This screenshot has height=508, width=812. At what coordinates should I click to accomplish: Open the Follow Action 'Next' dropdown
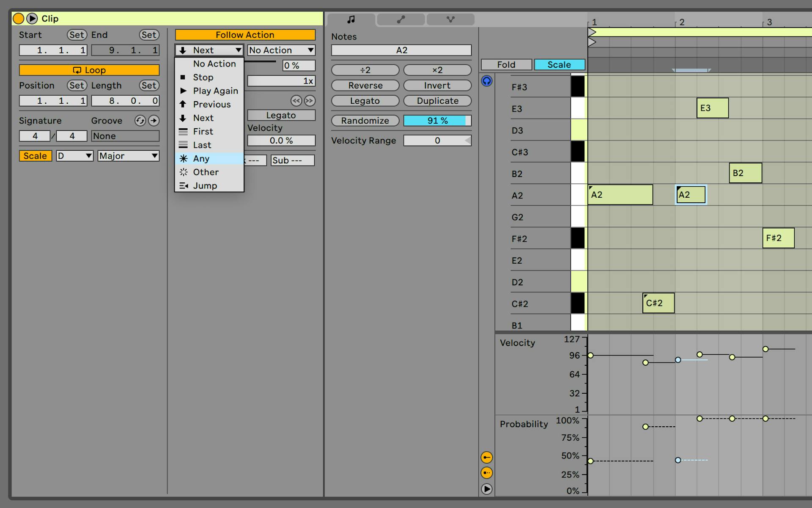pyautogui.click(x=208, y=50)
